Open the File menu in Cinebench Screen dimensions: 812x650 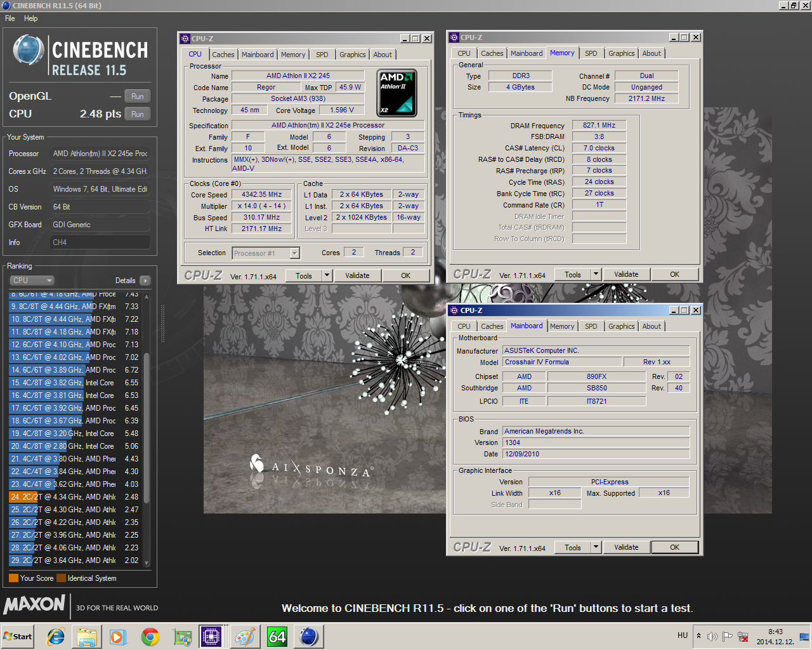[x=10, y=18]
